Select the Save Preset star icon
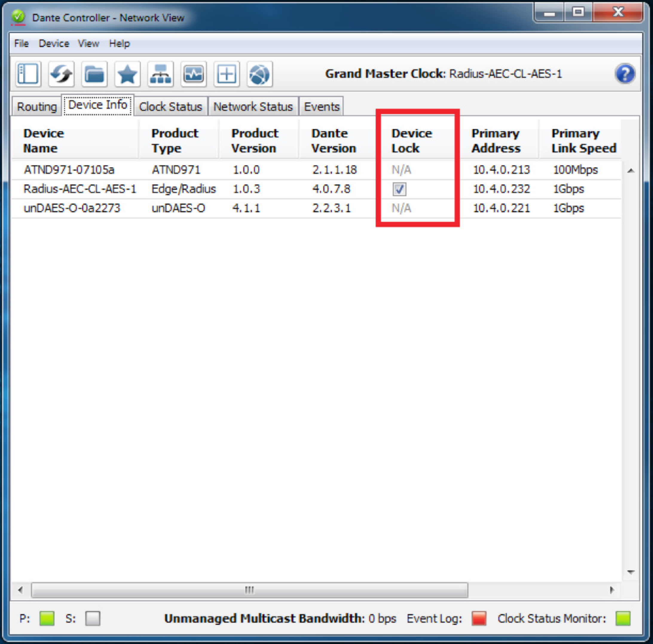653x644 pixels. [x=127, y=74]
